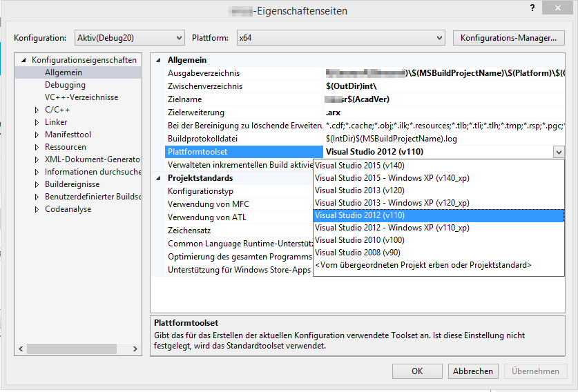Select the Ausgabeverzeichnis property row
The image size is (578, 392).
click(244, 73)
